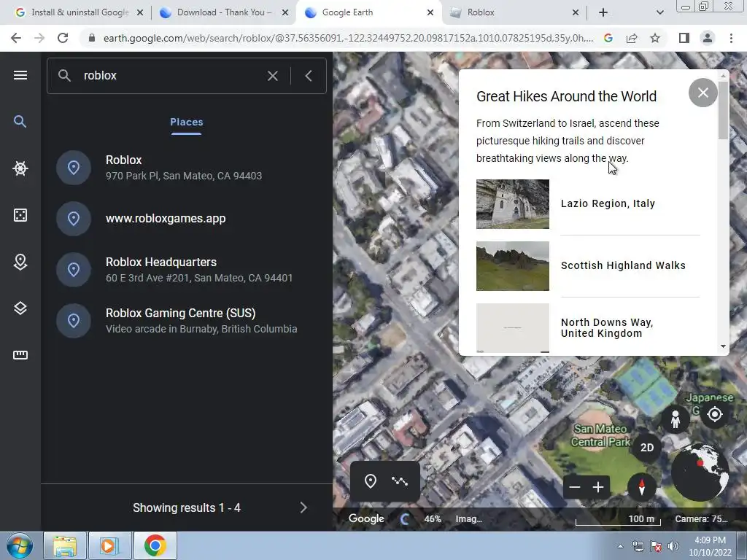Go to next page of results

[303, 507]
